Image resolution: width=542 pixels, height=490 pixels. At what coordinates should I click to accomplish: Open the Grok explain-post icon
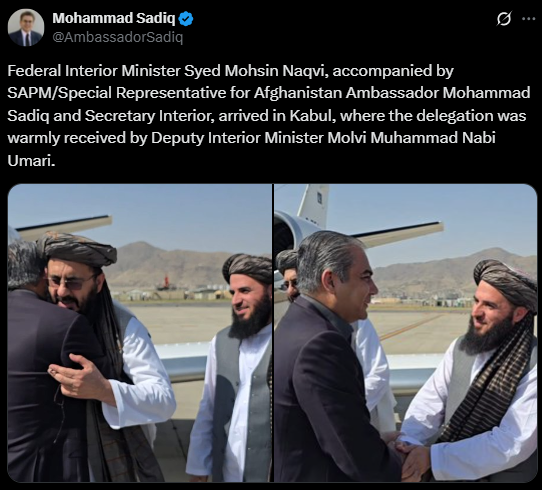(504, 19)
